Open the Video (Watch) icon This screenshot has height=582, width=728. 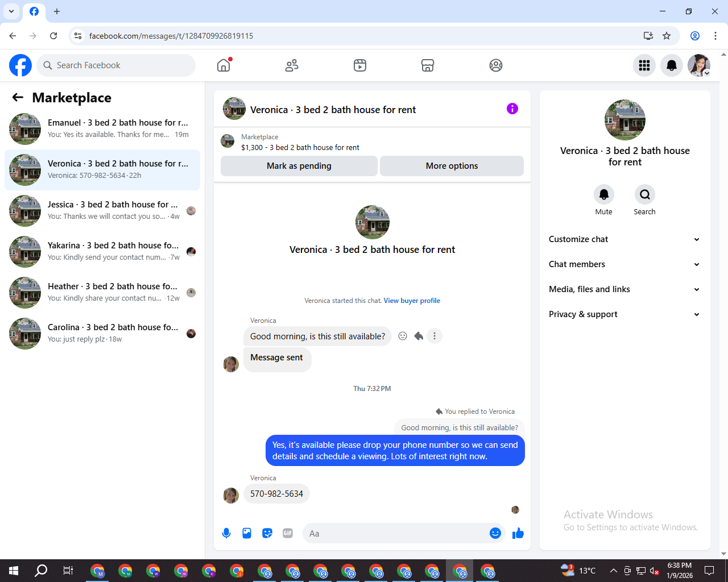pyautogui.click(x=360, y=65)
